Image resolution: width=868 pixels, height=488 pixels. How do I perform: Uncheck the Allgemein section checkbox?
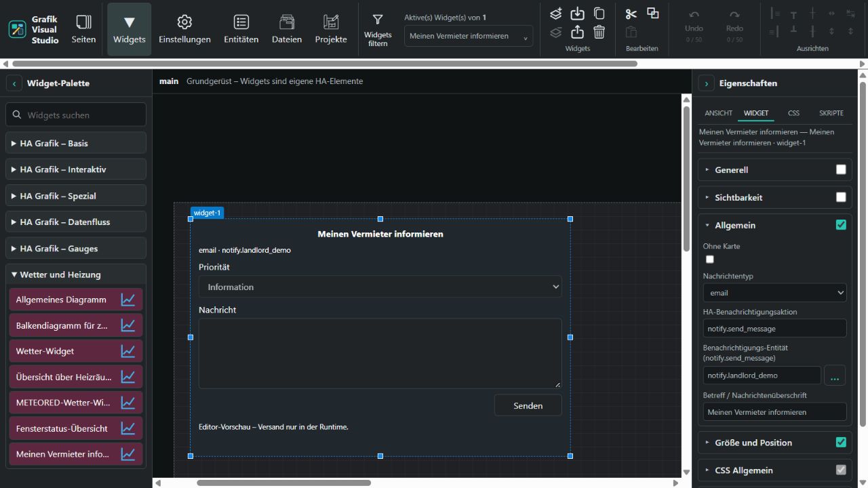click(841, 225)
